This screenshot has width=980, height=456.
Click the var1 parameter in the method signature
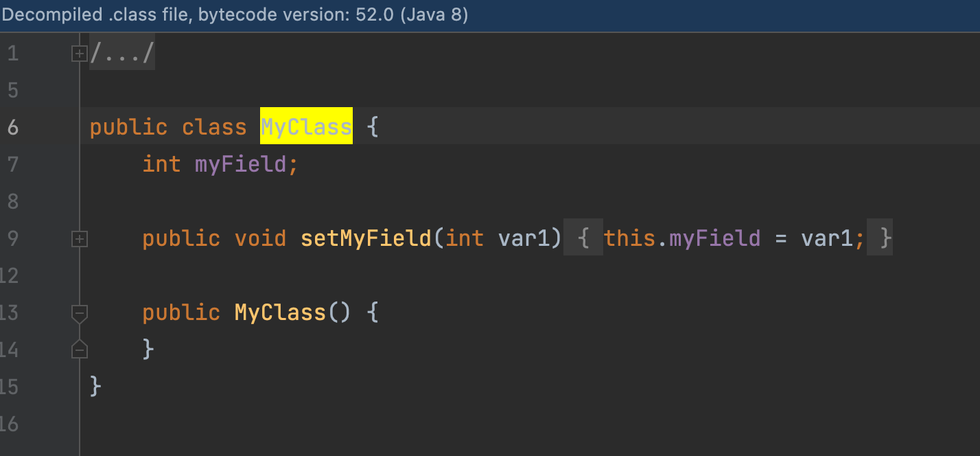coord(523,238)
